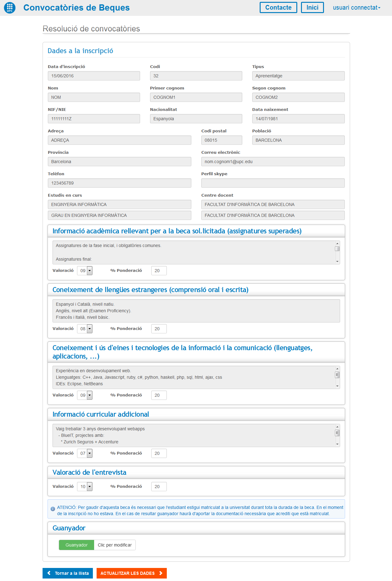This screenshot has height=581, width=392.
Task: Click the UPC logo icon
Action: (x=10, y=8)
